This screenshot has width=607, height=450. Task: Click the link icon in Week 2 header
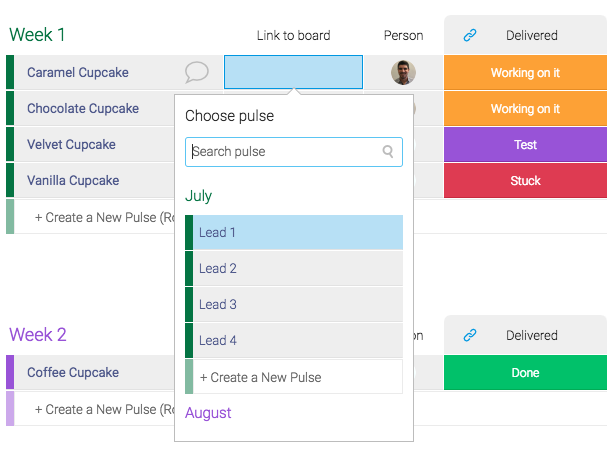pyautogui.click(x=470, y=335)
